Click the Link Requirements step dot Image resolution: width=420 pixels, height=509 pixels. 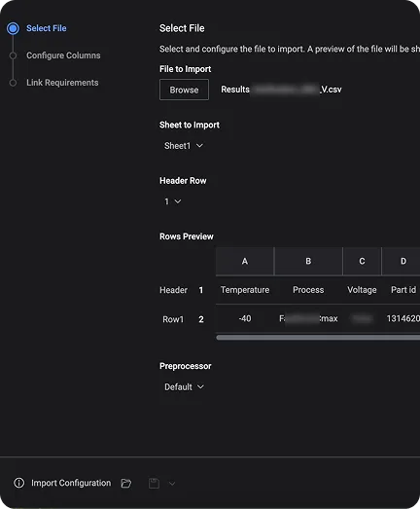click(x=13, y=83)
